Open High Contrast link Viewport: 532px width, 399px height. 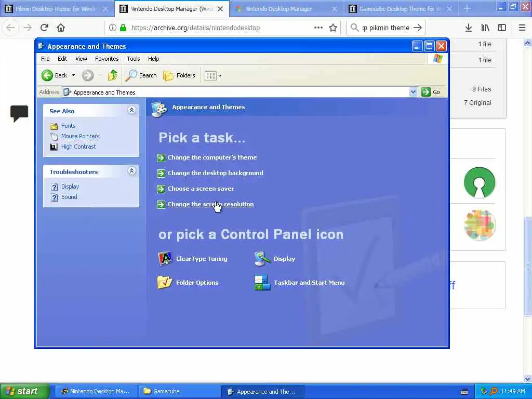[x=78, y=147]
